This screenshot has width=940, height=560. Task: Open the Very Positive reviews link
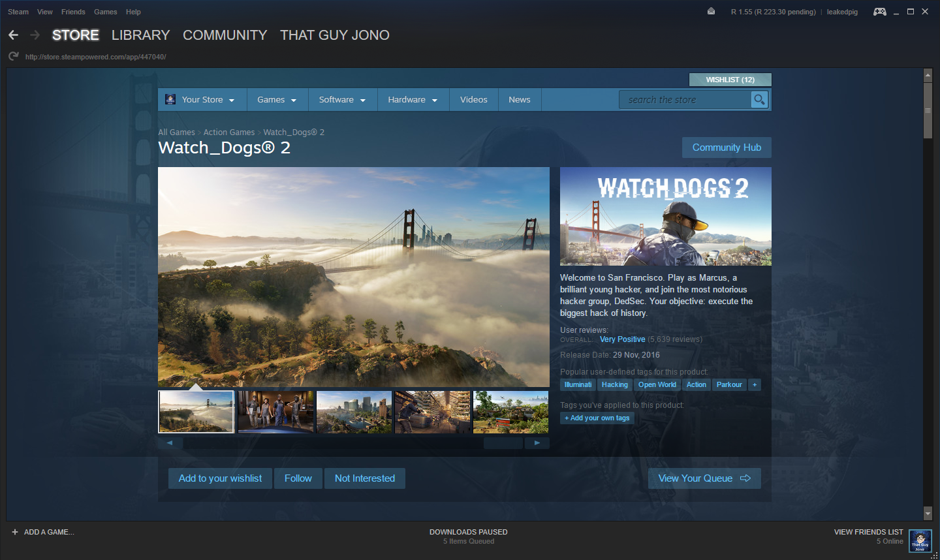[622, 339]
